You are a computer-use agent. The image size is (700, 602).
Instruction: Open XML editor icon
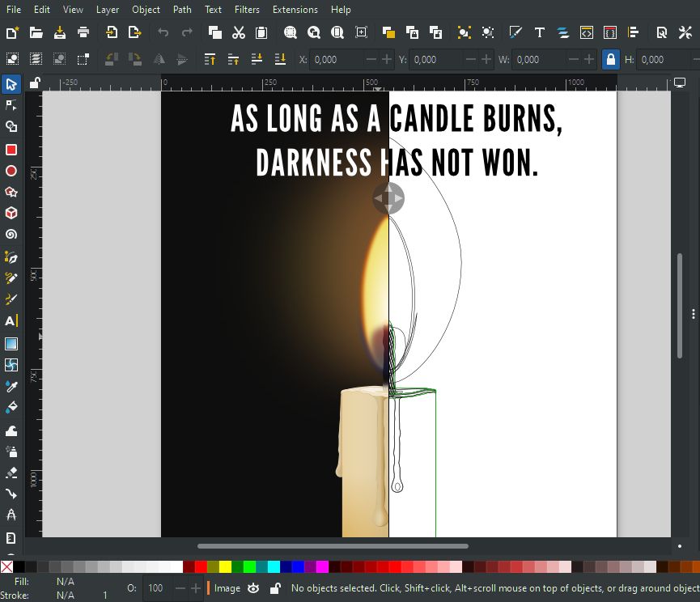[586, 32]
